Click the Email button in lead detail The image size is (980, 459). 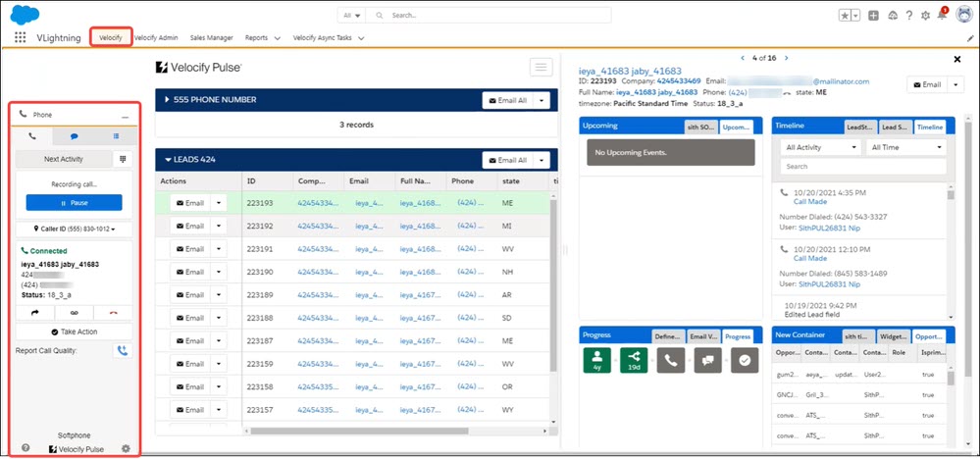click(927, 84)
